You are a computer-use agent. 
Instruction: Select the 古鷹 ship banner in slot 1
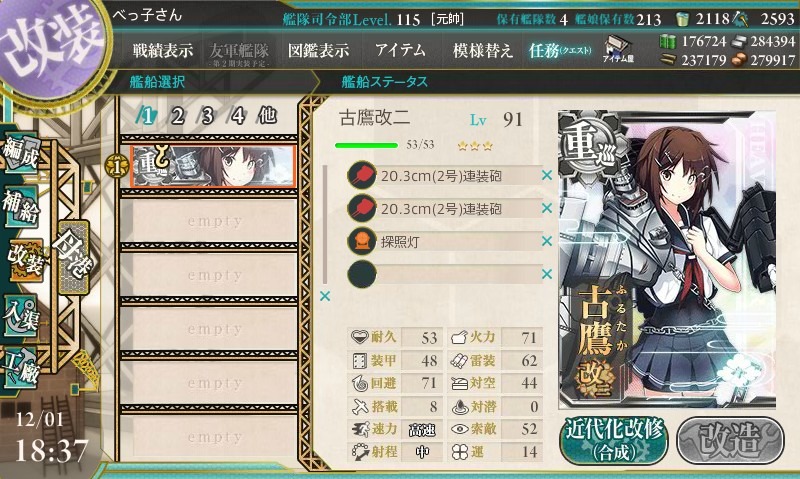(x=213, y=166)
